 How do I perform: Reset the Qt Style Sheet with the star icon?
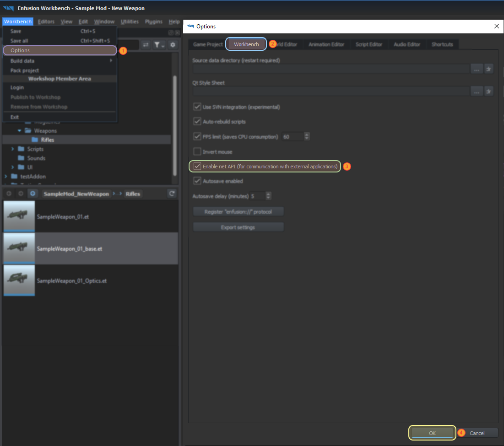click(488, 91)
